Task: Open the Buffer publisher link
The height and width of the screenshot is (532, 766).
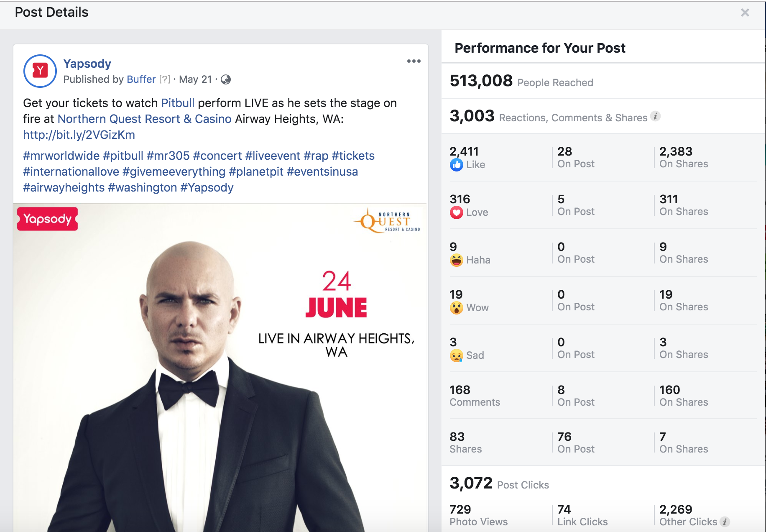Action: click(140, 79)
